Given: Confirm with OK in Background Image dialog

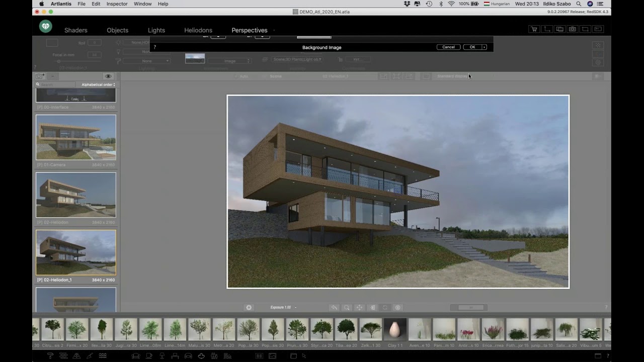Looking at the screenshot, I should (x=472, y=46).
